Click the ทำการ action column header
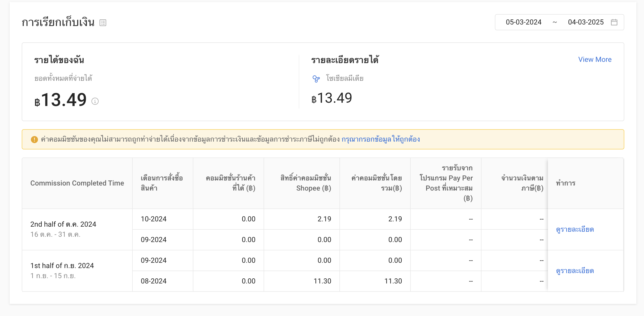The height and width of the screenshot is (316, 644). click(566, 183)
